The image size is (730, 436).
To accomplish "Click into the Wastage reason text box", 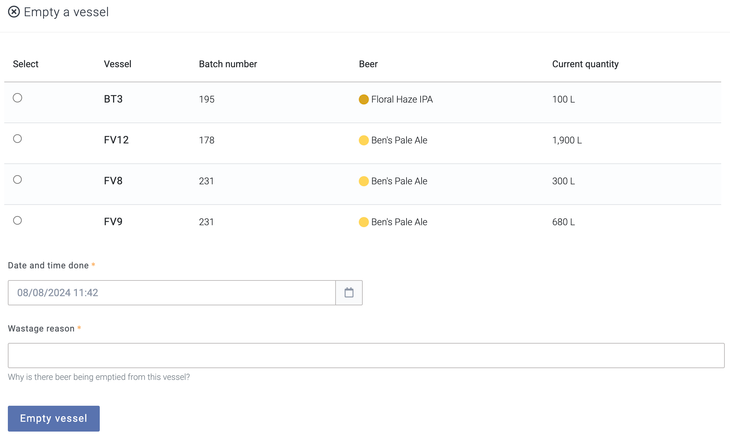I will 366,355.
